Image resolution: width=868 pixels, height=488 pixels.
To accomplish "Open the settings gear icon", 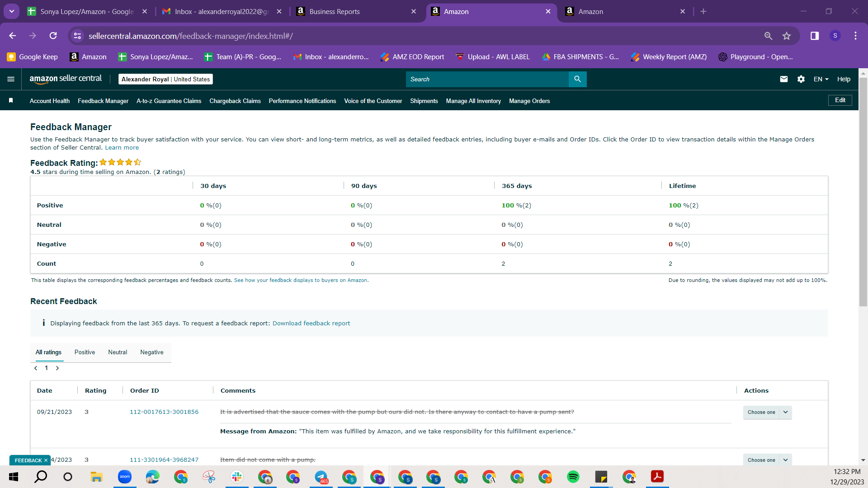I will 801,79.
